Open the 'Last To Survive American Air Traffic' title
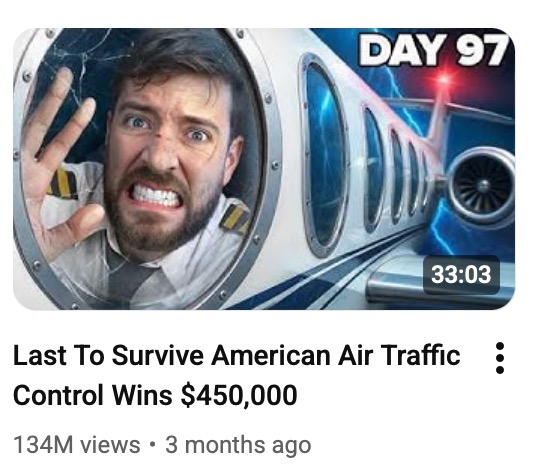Viewport: 534px width, 476px height. click(237, 355)
